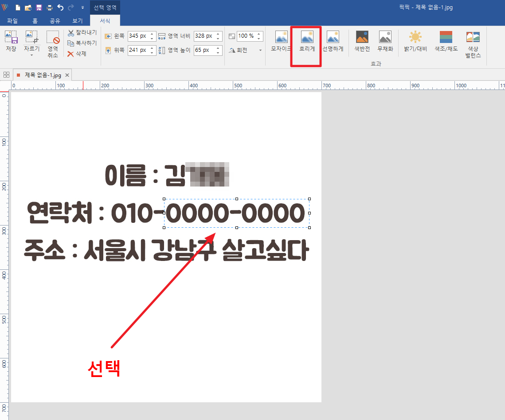Switch to the 공유 share tab
Image resolution: width=505 pixels, height=420 pixels.
pos(55,20)
